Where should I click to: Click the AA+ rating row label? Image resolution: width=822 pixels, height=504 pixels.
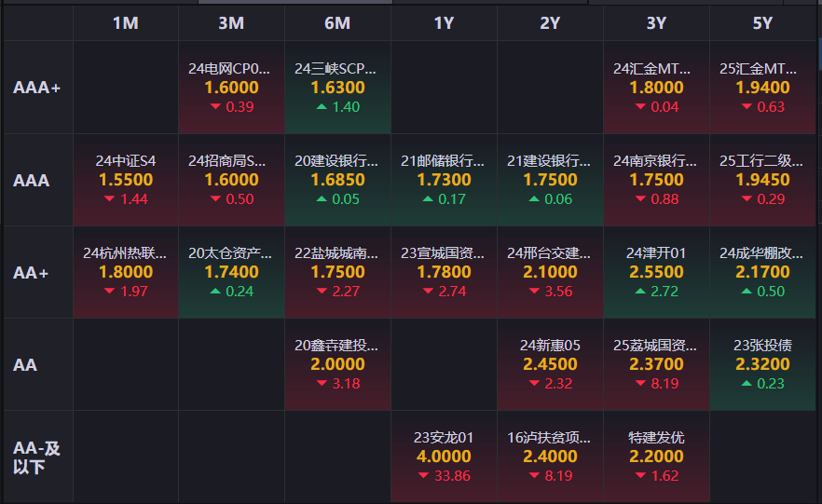38,272
